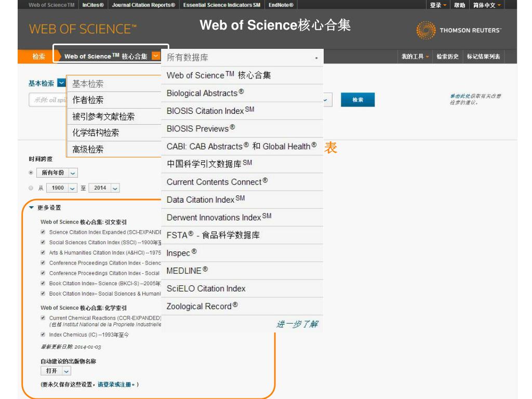Choose 被引参考文献检索 option

pos(114,116)
